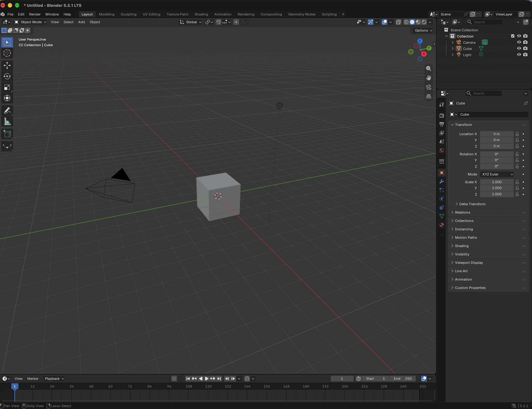This screenshot has width=532, height=409.
Task: Expand the Relations panel
Action: 489,212
